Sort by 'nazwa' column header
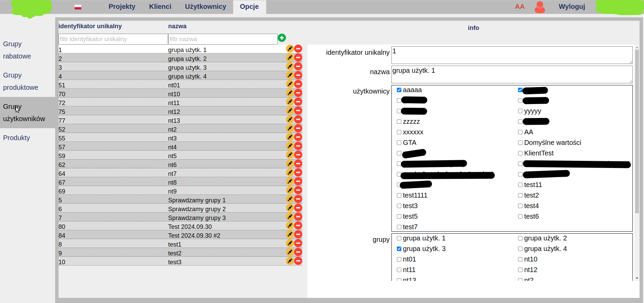This screenshot has width=644, height=303. point(177,26)
